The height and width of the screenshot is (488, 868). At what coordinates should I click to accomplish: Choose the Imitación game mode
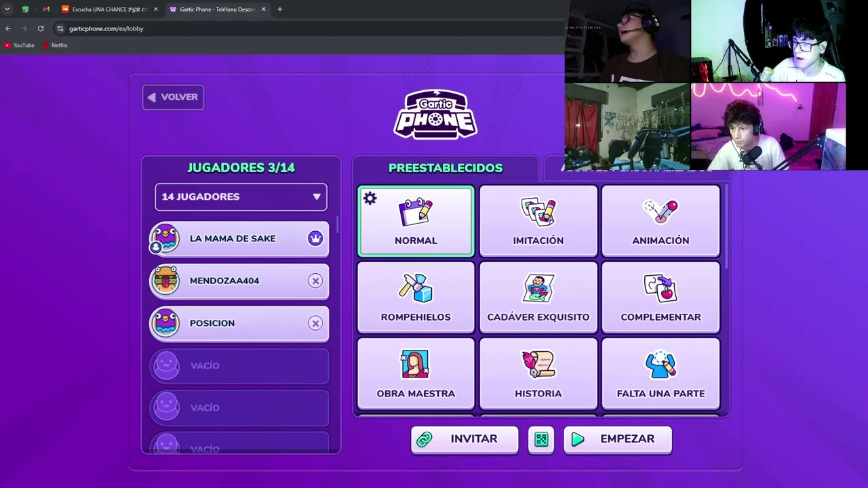pyautogui.click(x=538, y=221)
